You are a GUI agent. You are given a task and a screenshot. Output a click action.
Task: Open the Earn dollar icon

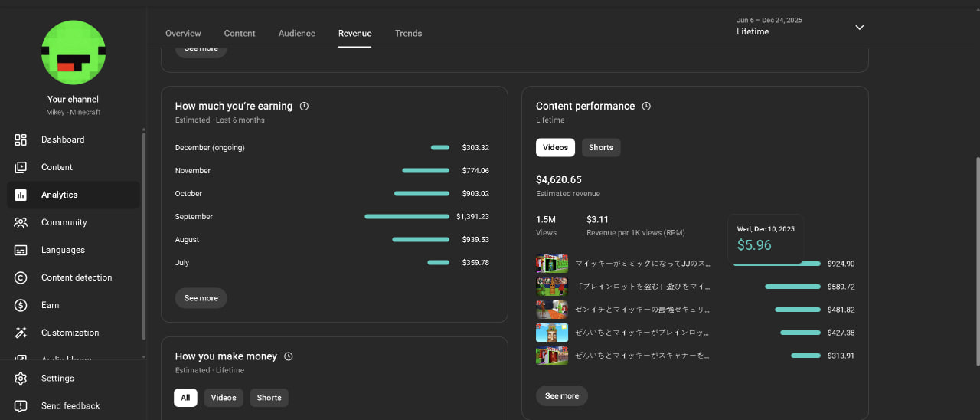tap(21, 305)
